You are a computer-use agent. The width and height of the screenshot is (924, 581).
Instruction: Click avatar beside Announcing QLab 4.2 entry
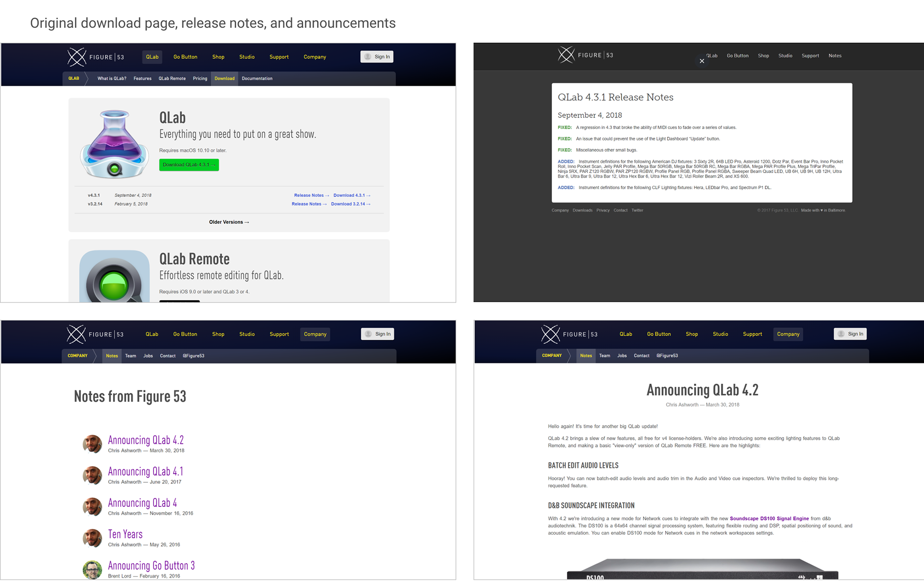[92, 444]
